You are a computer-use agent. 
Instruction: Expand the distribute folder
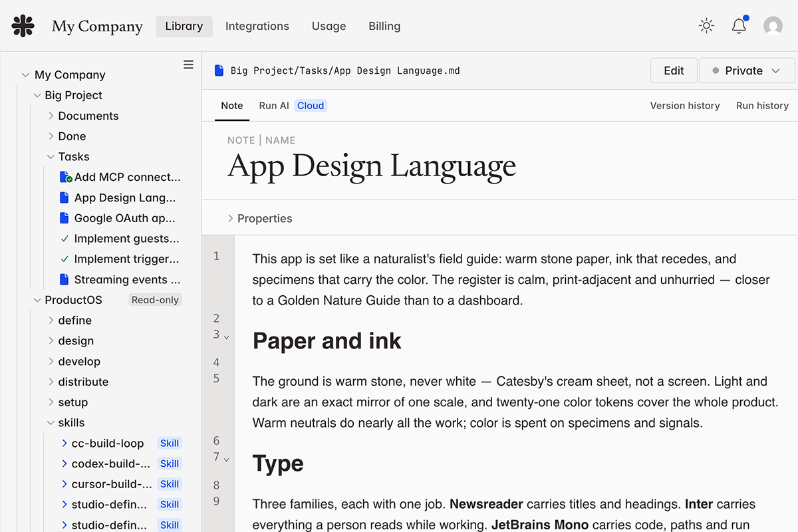[x=51, y=382]
